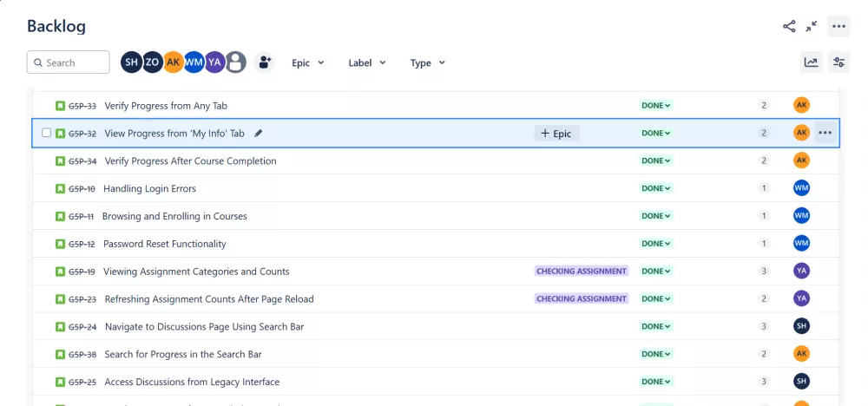Open the Type filter dropdown

click(428, 62)
